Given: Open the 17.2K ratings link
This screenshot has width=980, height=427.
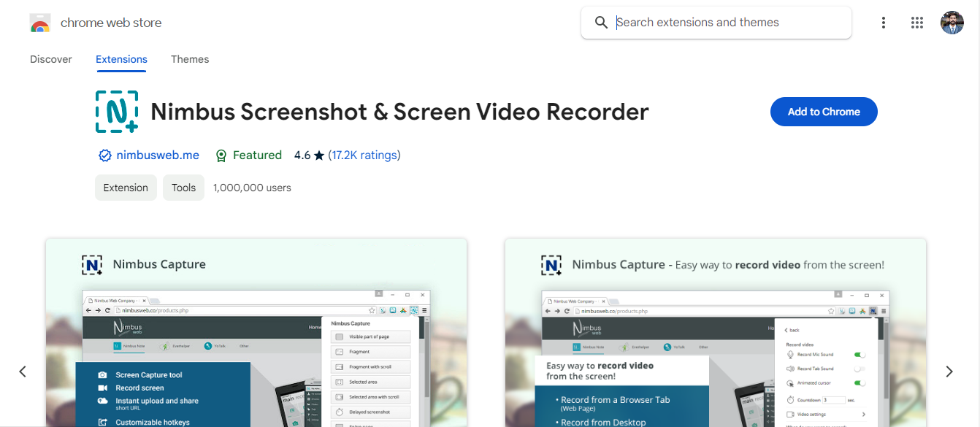Looking at the screenshot, I should pos(364,155).
